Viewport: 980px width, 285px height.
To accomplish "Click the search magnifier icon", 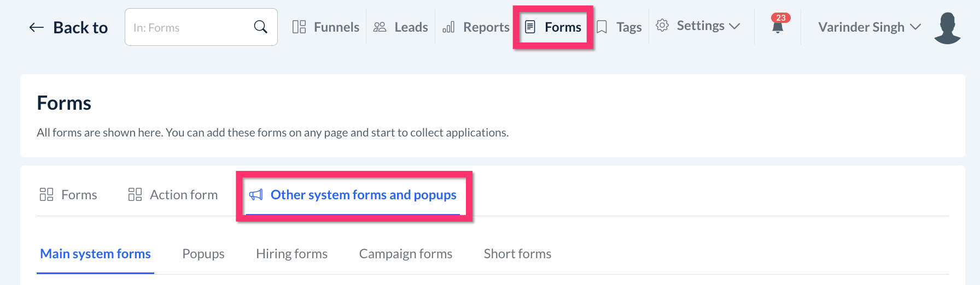I will coord(261,27).
